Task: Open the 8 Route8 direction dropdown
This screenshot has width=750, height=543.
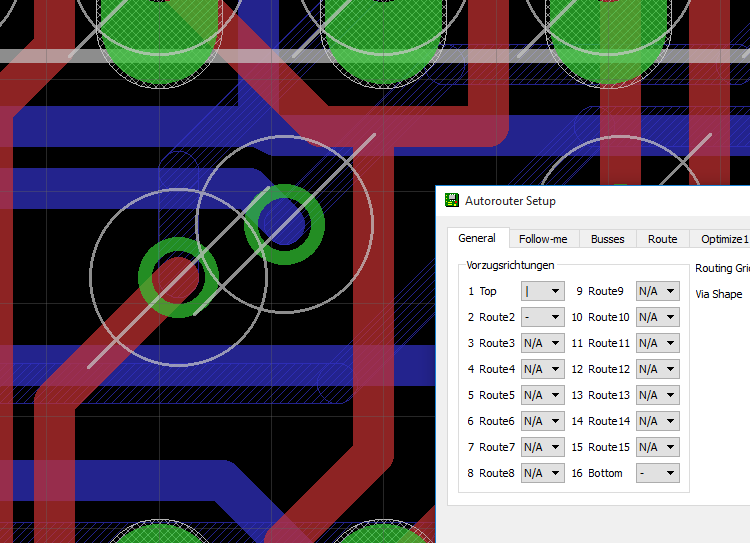Action: (543, 473)
